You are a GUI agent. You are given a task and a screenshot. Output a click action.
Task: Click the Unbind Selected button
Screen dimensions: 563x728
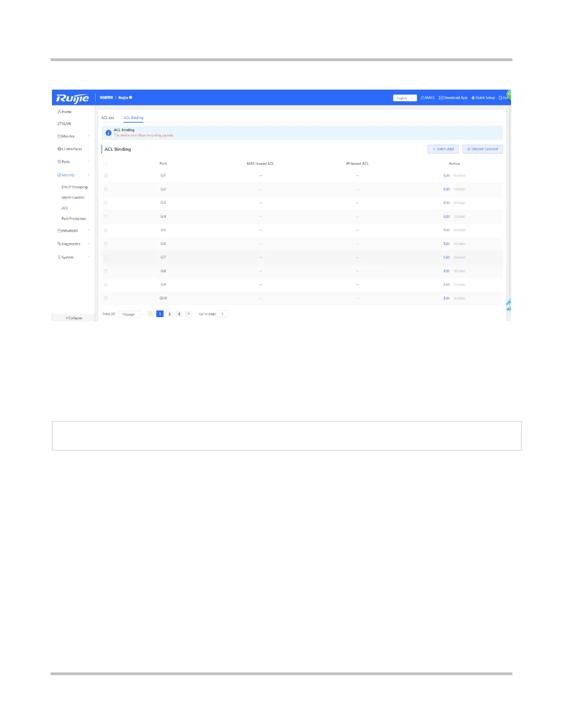point(483,149)
